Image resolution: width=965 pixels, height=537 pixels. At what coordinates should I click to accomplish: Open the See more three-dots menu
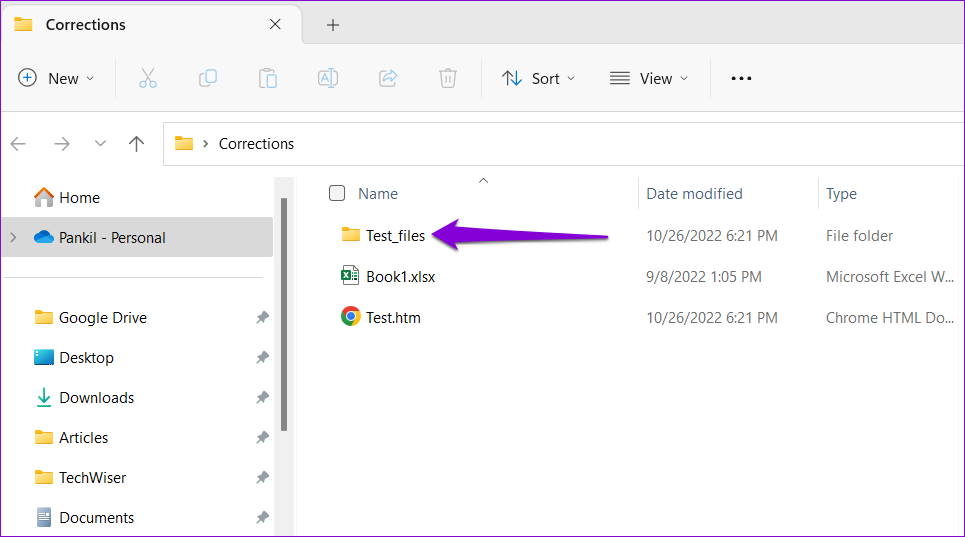coord(741,78)
